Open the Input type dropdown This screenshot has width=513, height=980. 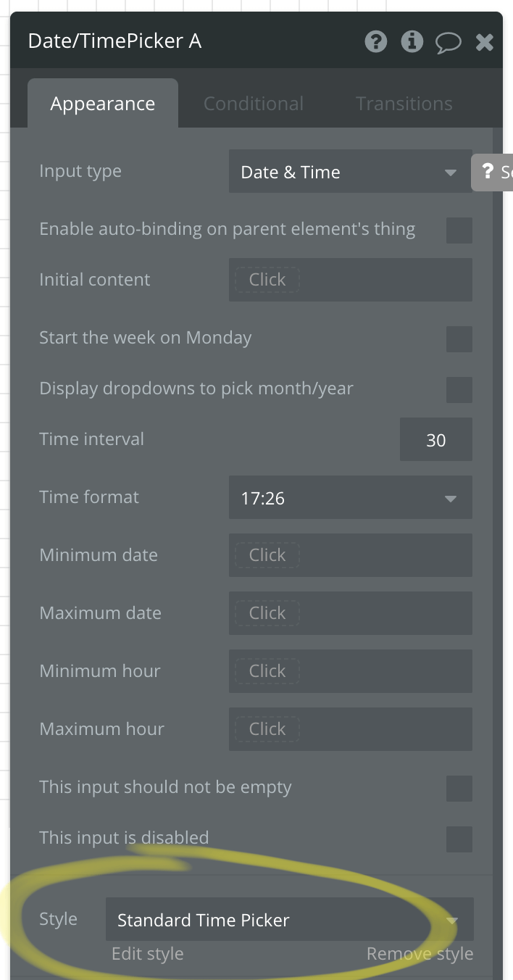[x=351, y=172]
